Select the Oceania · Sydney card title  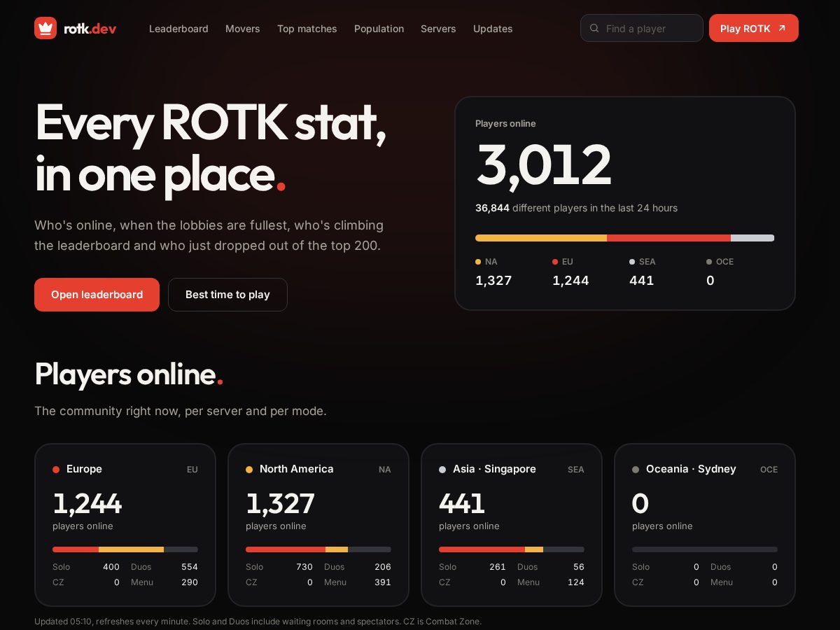(691, 469)
